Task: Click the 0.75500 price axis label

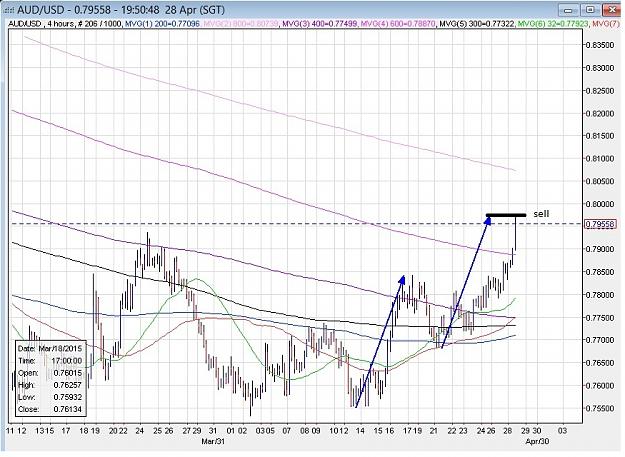Action: pyautogui.click(x=600, y=408)
